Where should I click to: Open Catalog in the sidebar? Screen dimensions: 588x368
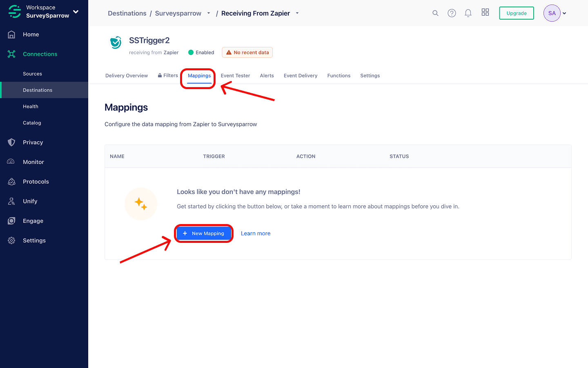point(32,123)
